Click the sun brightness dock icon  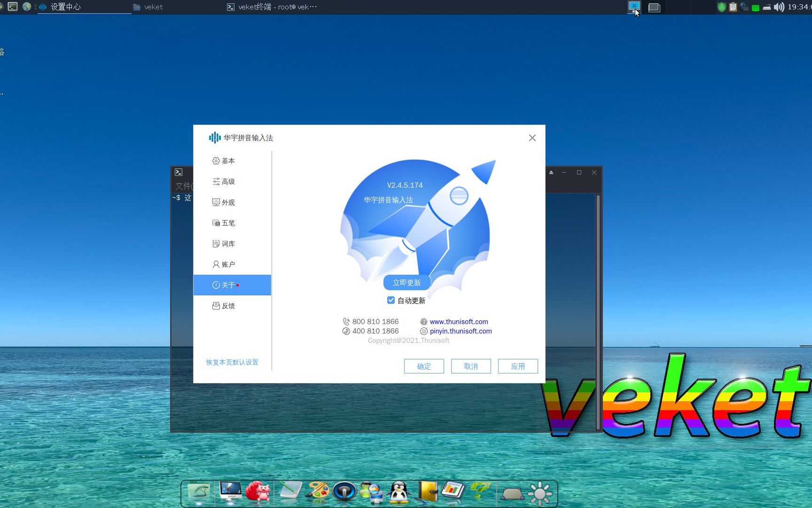coord(540,493)
